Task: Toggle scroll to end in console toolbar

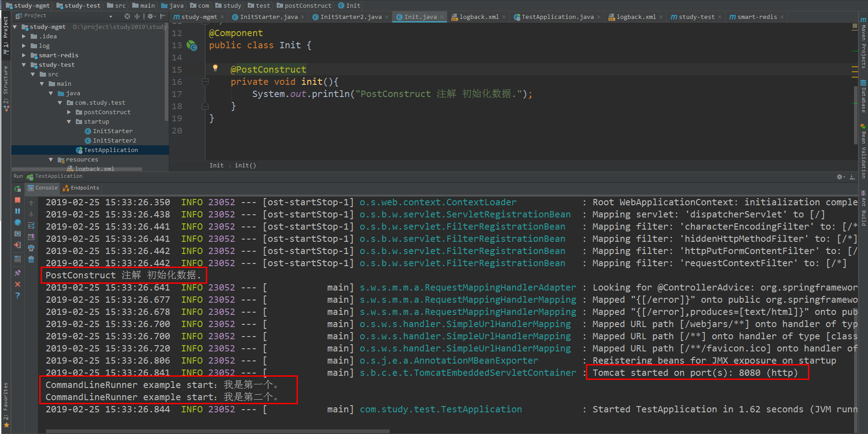Action: click(x=31, y=237)
